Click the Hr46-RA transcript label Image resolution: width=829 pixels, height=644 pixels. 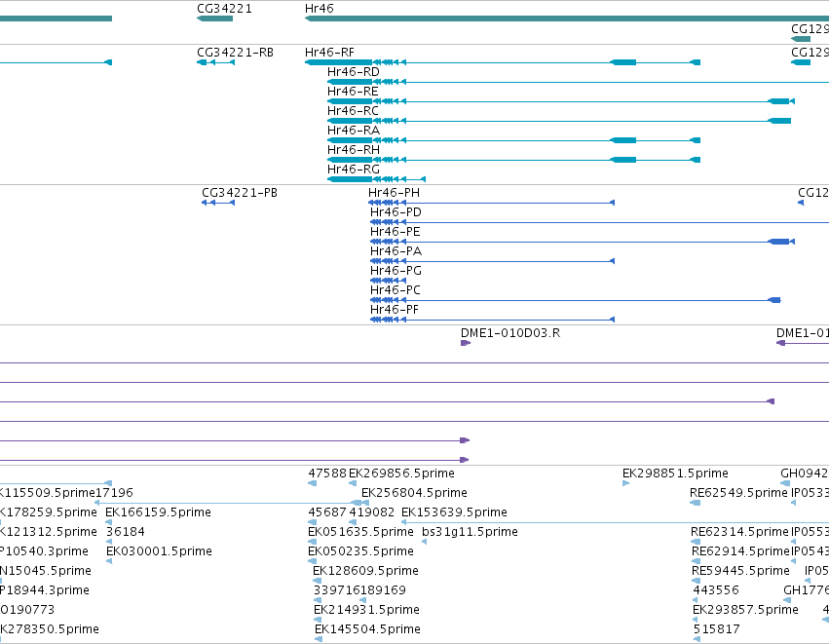354,131
